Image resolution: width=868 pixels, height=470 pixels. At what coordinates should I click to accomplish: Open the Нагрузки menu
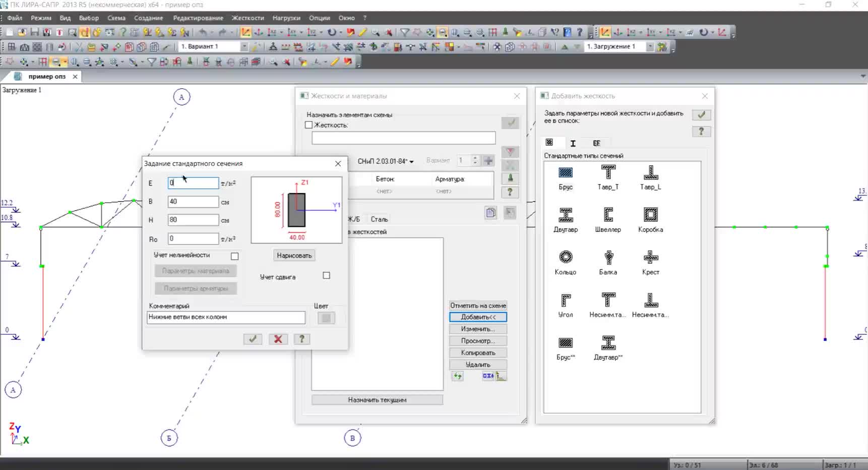tap(286, 18)
